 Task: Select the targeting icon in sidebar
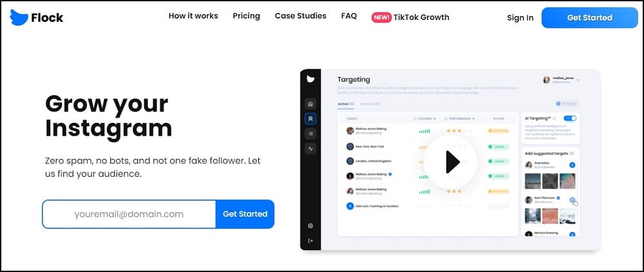tap(310, 119)
